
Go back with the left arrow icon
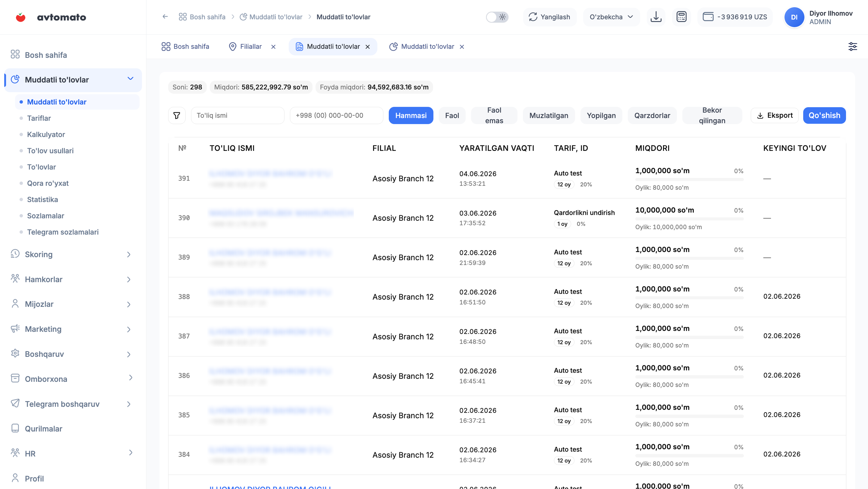(165, 17)
